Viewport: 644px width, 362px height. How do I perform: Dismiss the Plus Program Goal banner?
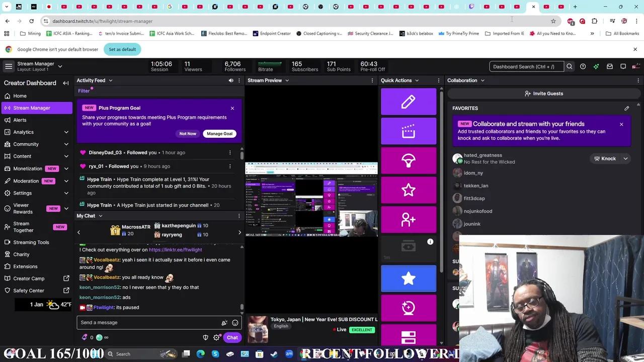(x=232, y=108)
